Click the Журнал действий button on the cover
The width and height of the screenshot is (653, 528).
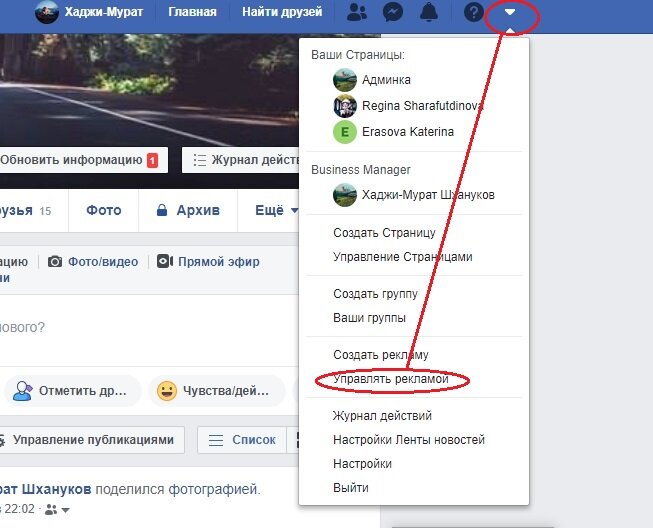pos(241,160)
